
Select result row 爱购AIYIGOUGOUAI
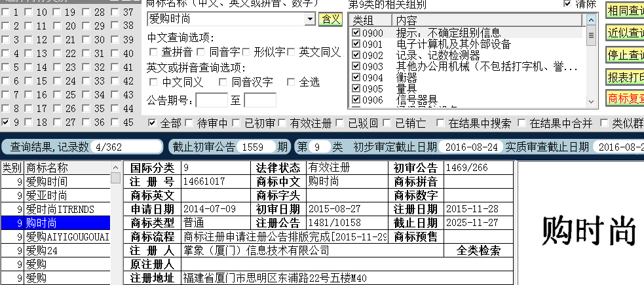(x=56, y=237)
